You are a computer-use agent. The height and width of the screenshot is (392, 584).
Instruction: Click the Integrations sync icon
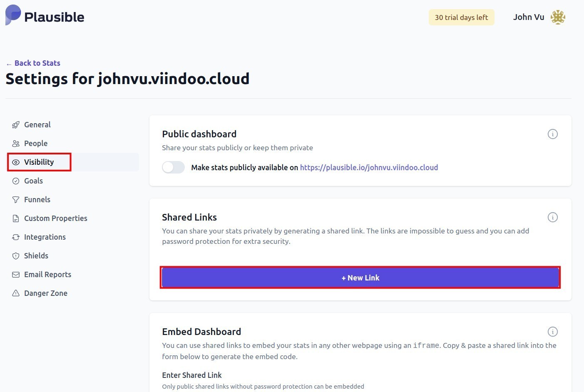point(15,237)
